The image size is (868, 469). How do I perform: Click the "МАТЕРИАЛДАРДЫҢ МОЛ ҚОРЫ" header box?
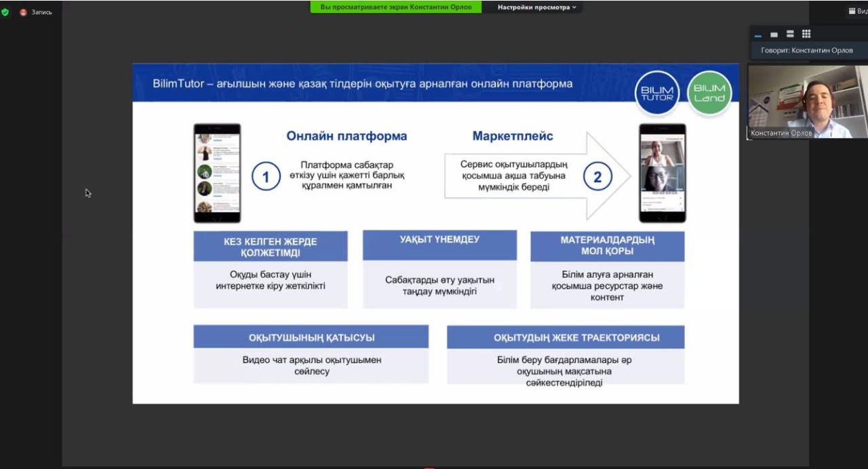click(608, 245)
